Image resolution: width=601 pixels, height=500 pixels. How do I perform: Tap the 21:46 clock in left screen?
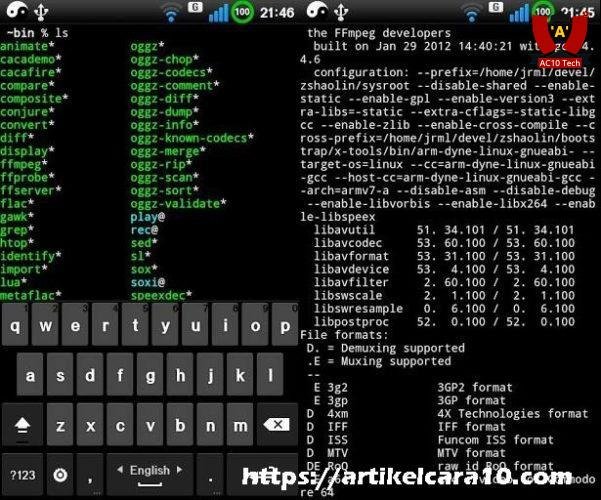pyautogui.click(x=277, y=13)
